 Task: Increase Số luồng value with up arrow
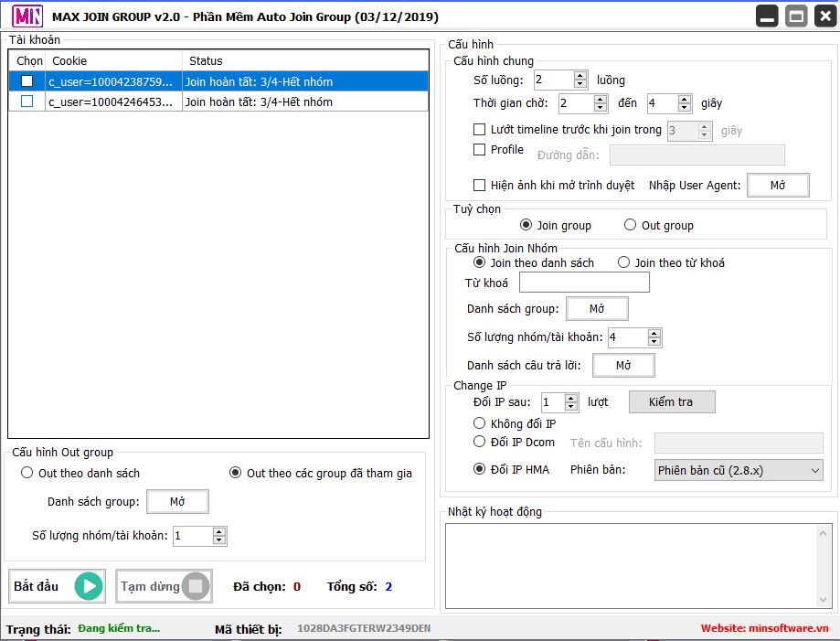pyautogui.click(x=580, y=76)
